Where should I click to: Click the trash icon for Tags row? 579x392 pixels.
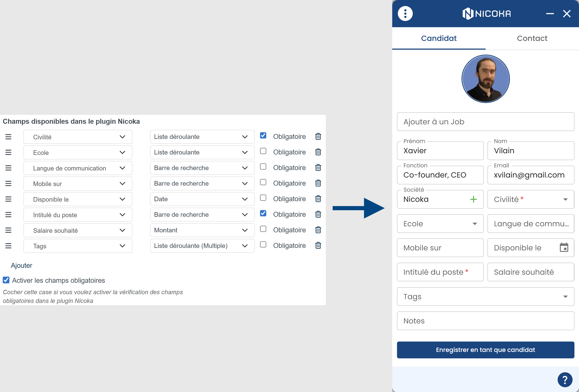318,245
